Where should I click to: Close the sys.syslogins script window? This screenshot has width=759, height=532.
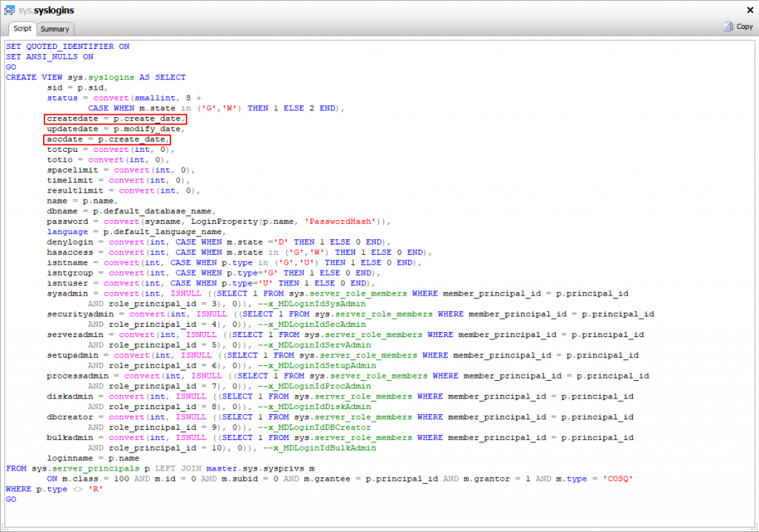tap(750, 10)
